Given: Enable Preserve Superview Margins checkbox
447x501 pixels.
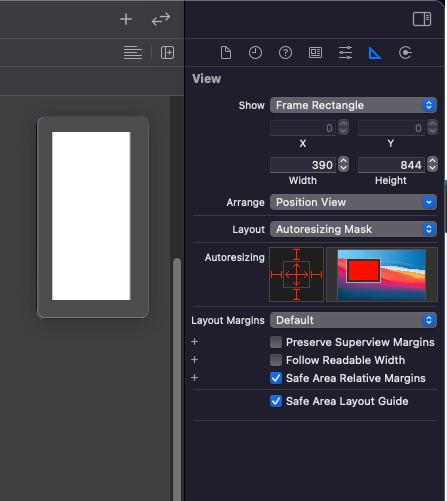Looking at the screenshot, I should tap(276, 342).
